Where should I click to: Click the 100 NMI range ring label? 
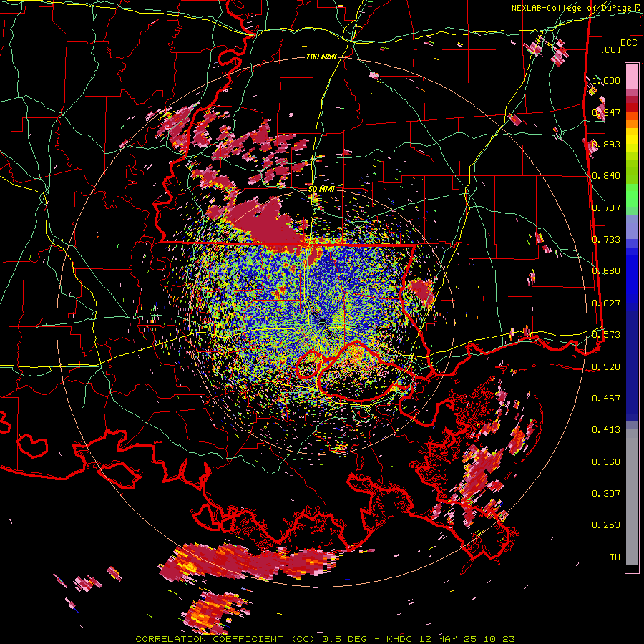321,57
